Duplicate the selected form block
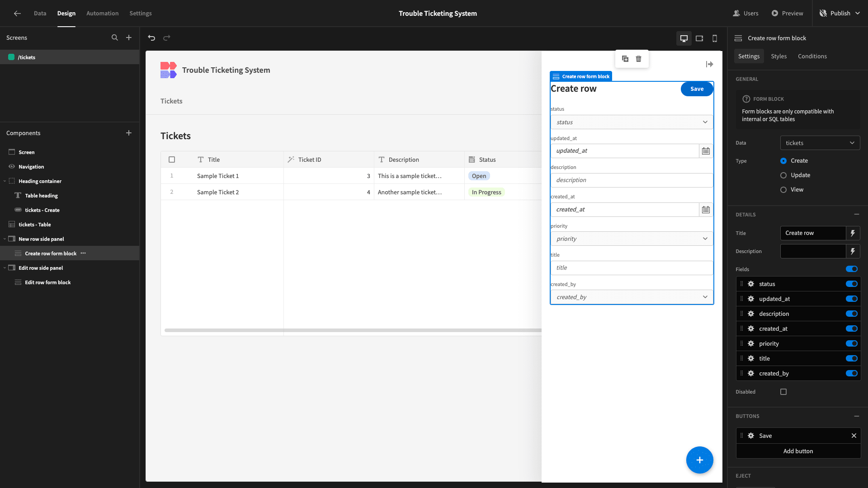The width and height of the screenshot is (868, 488). tap(625, 59)
